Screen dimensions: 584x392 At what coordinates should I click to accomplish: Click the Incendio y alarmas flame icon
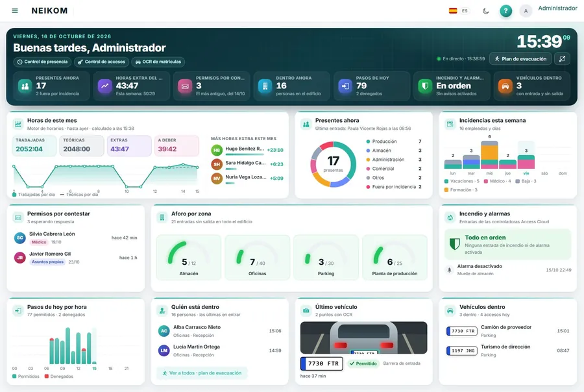coord(450,217)
